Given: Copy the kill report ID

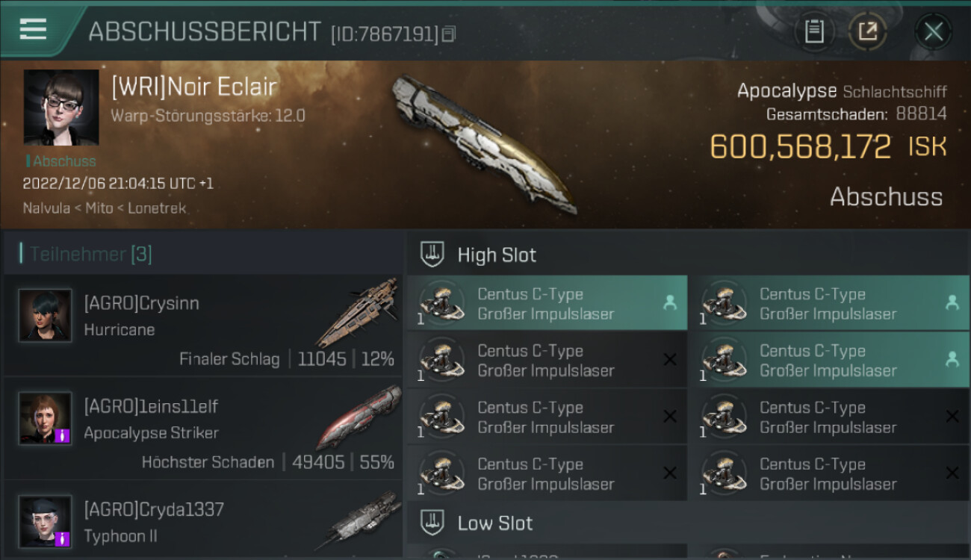Looking at the screenshot, I should point(448,34).
